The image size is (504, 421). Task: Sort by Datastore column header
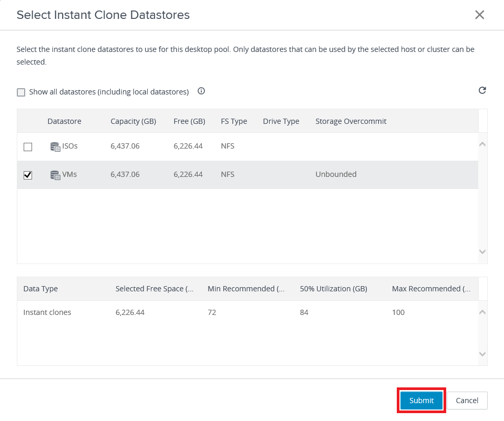[x=64, y=121]
